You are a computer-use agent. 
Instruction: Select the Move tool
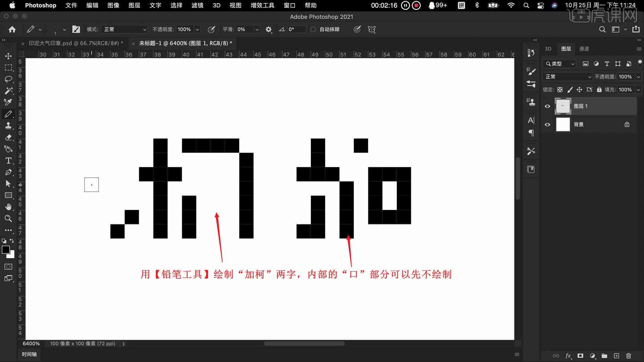(8, 56)
